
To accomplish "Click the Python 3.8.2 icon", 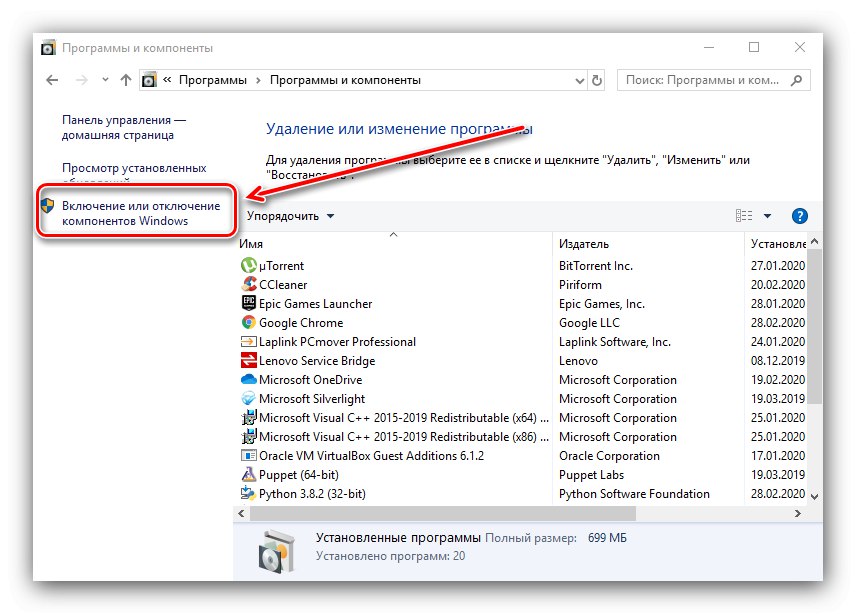I will [247, 493].
